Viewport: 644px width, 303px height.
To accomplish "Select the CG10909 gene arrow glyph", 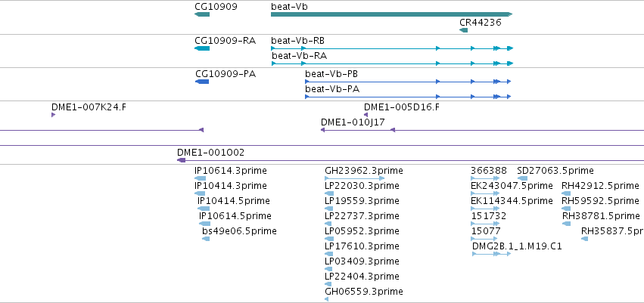I will (202, 14).
